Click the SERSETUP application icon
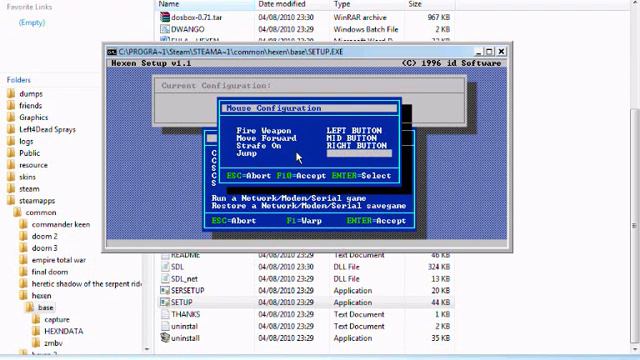 (x=165, y=290)
